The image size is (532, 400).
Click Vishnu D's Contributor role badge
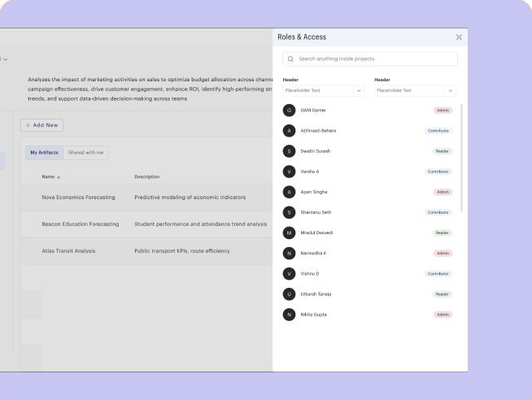(x=438, y=273)
